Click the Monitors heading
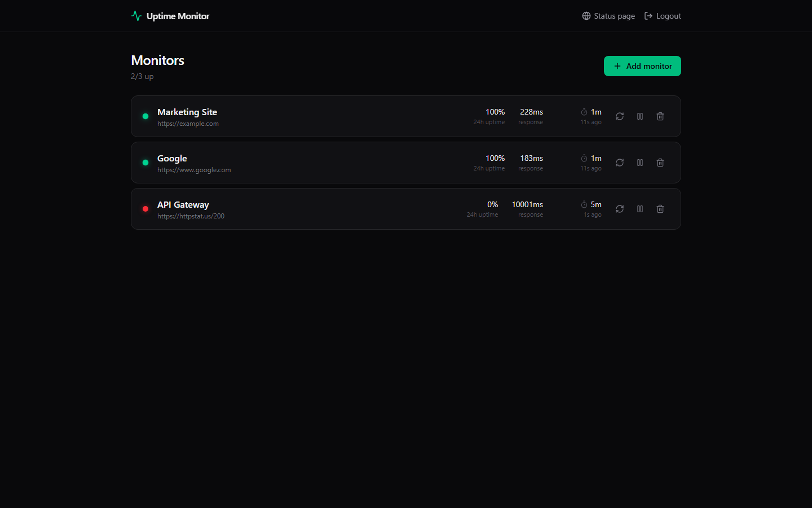This screenshot has height=508, width=812. point(157,60)
